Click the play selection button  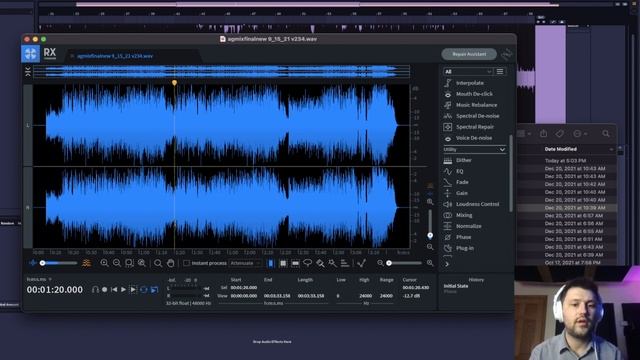click(133, 289)
